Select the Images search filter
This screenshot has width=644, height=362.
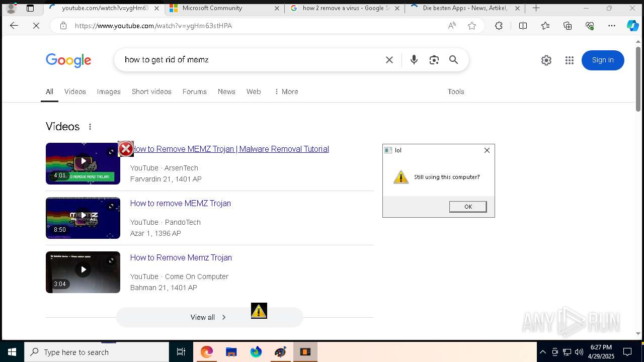[109, 92]
